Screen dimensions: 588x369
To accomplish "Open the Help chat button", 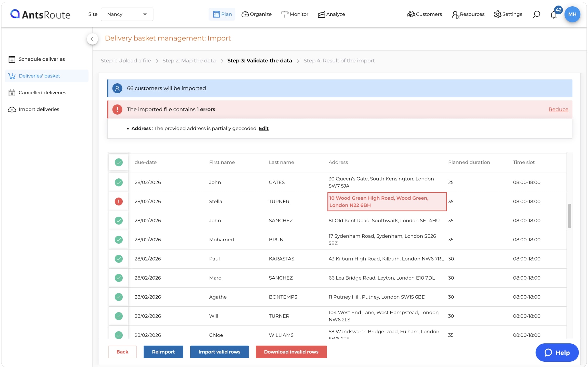I will pos(557,352).
